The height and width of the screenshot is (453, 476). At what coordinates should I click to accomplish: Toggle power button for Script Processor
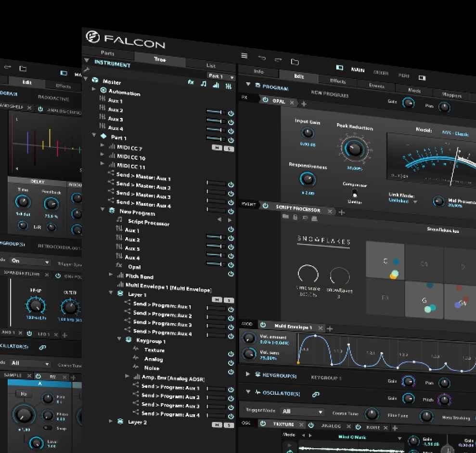pos(265,206)
